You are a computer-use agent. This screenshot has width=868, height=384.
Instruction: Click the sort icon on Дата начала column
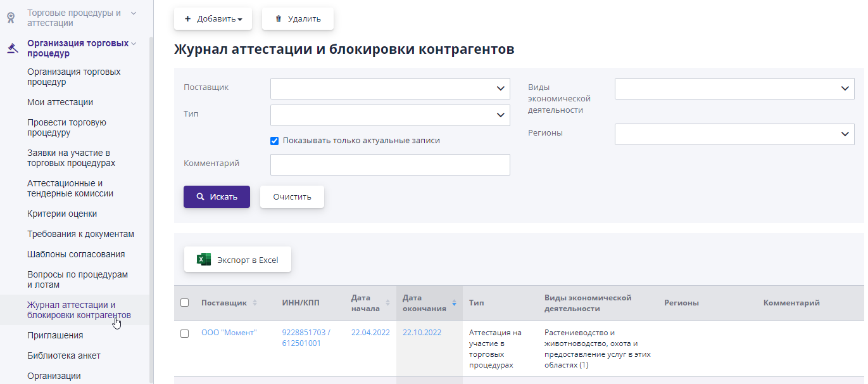point(388,303)
